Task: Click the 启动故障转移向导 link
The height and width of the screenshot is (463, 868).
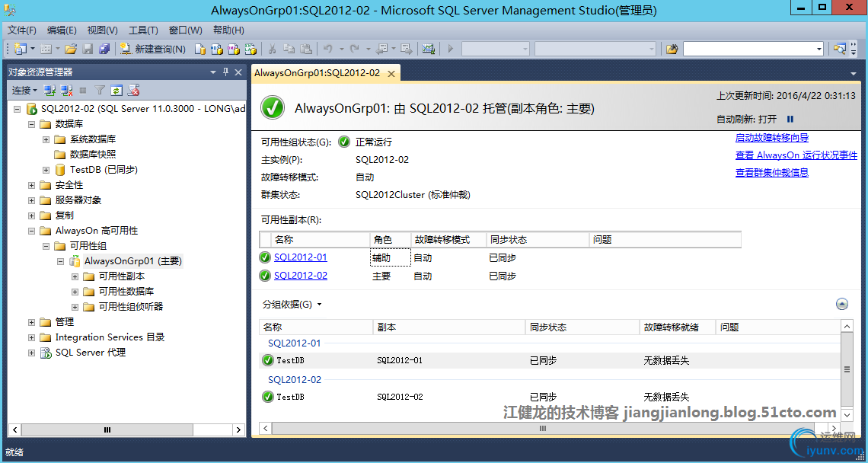Action: [771, 138]
